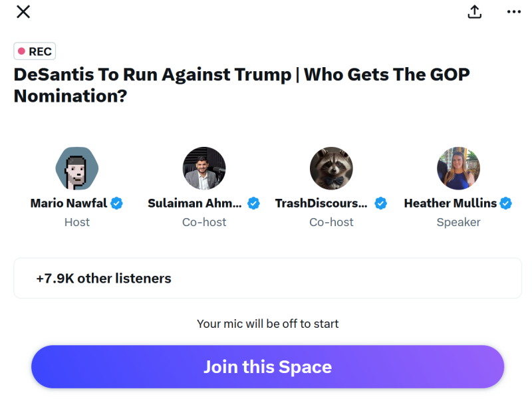Close the Space preview with X
The image size is (532, 399).
click(23, 11)
